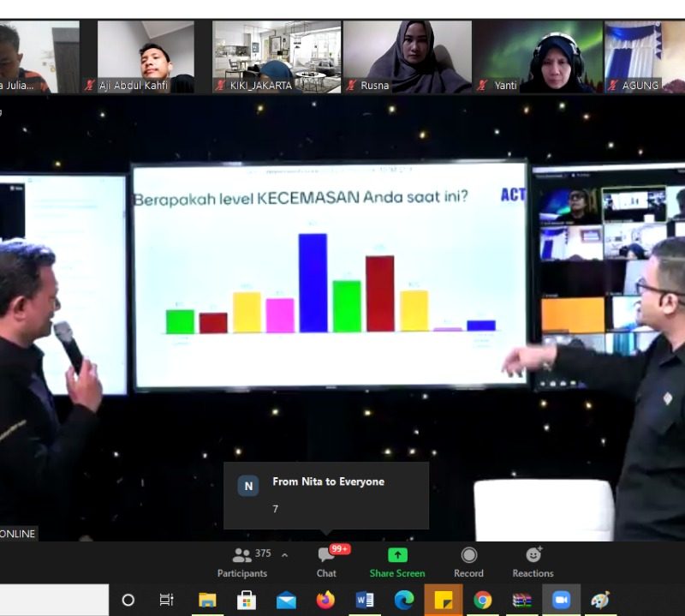Open the Chat panel

pyautogui.click(x=326, y=562)
